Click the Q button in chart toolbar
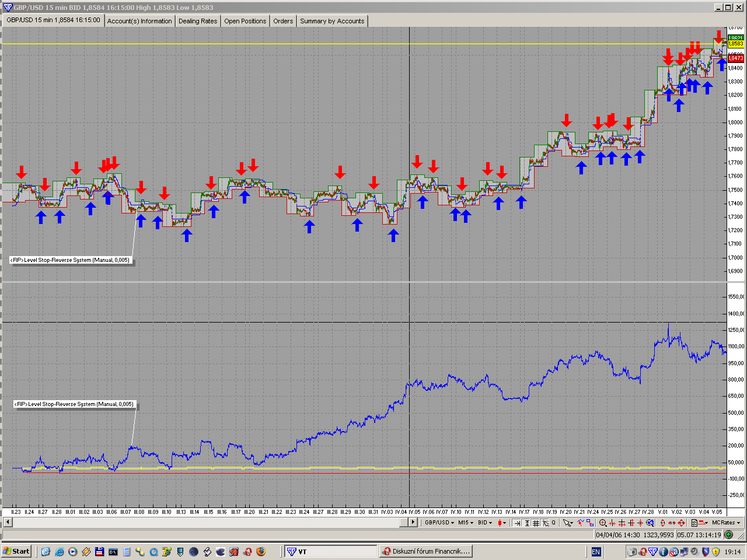Viewport: 747px width, 560px height. coord(554,523)
